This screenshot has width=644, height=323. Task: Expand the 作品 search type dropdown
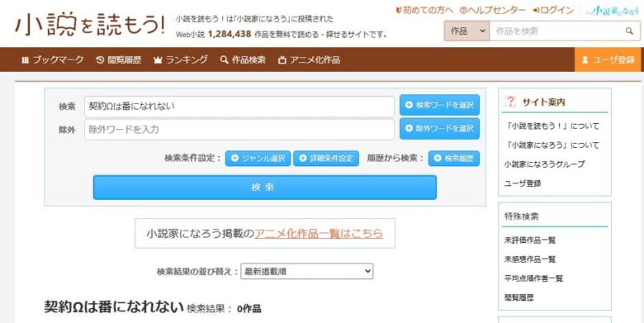pyautogui.click(x=466, y=31)
